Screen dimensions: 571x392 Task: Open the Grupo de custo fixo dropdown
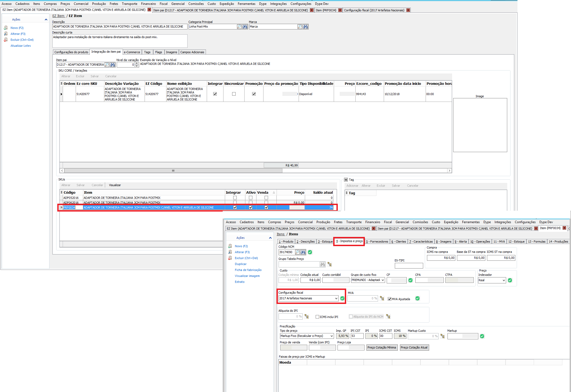click(383, 280)
